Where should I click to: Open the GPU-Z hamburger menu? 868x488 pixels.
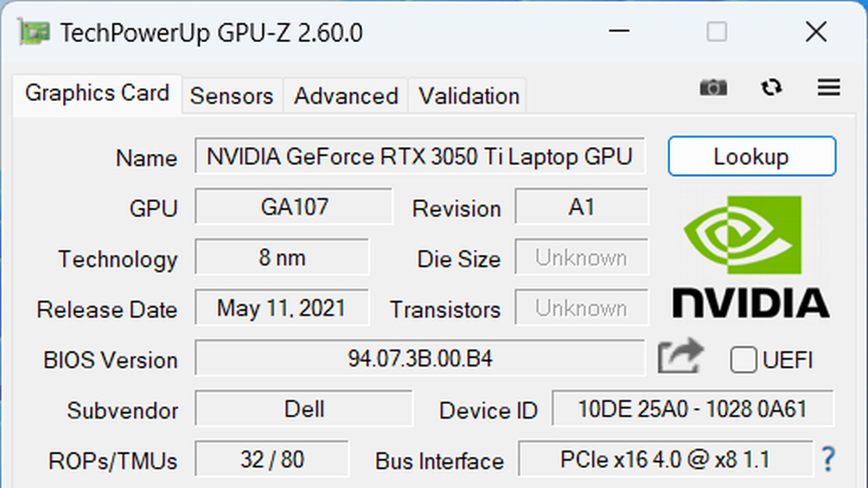[828, 88]
